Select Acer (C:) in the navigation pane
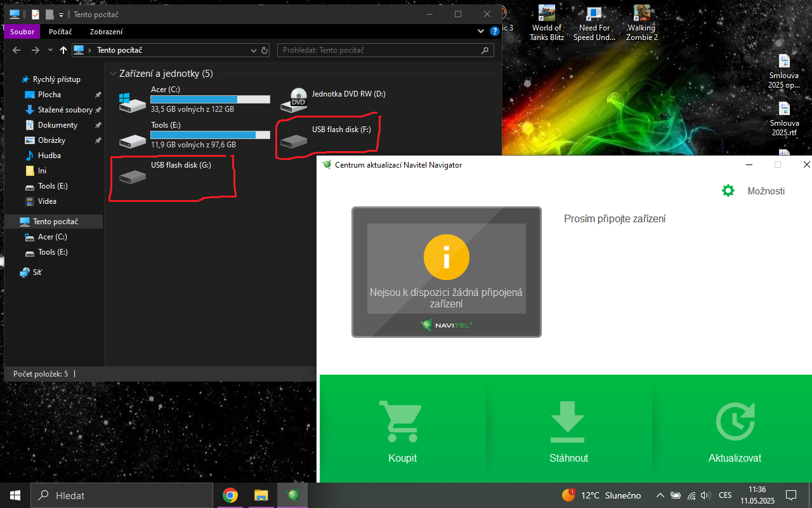The image size is (812, 508). coord(52,237)
